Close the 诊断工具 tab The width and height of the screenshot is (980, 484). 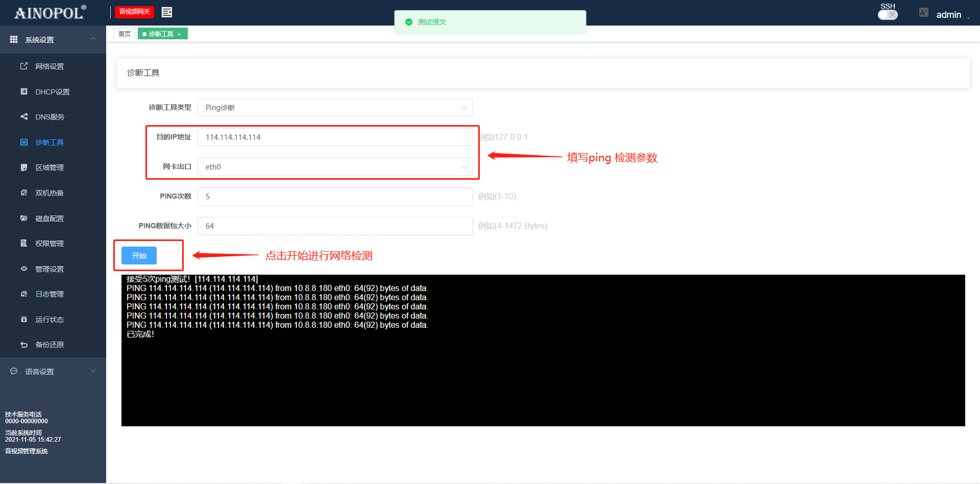[x=179, y=35]
